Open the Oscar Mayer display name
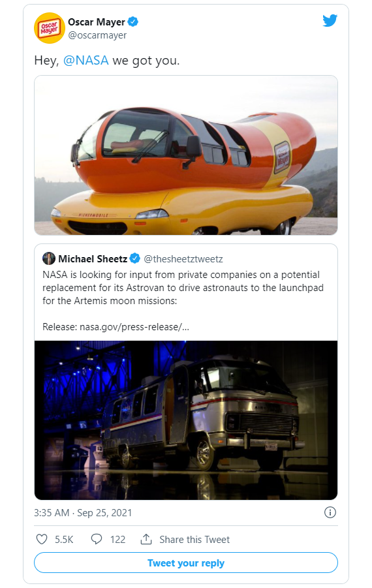Viewport: 372px width, 588px height. [x=97, y=22]
